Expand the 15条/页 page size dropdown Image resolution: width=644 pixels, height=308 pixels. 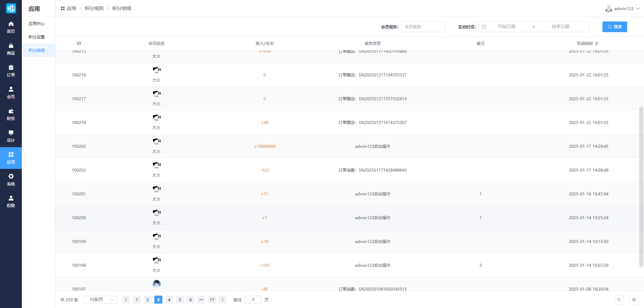[100, 300]
